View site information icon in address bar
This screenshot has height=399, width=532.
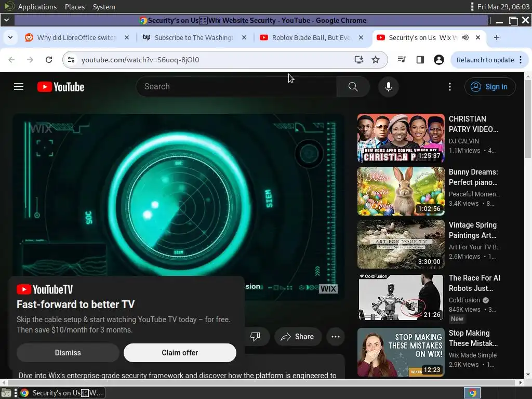coord(71,60)
